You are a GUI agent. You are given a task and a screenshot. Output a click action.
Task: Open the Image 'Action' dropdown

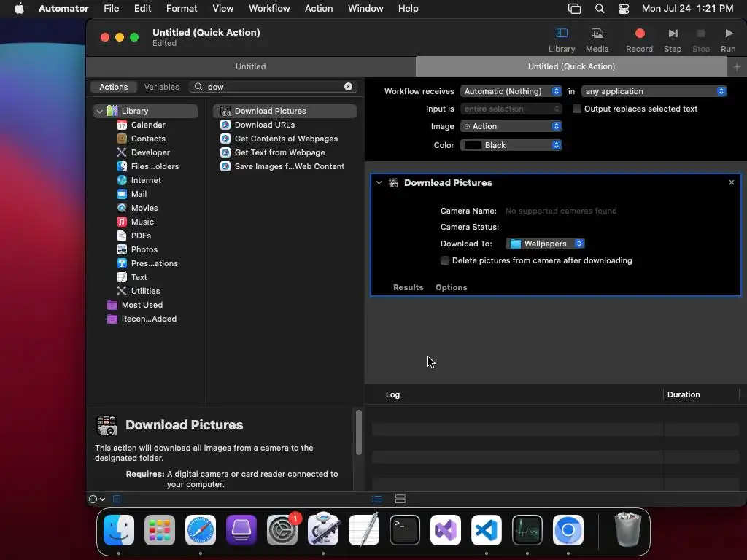click(x=511, y=126)
